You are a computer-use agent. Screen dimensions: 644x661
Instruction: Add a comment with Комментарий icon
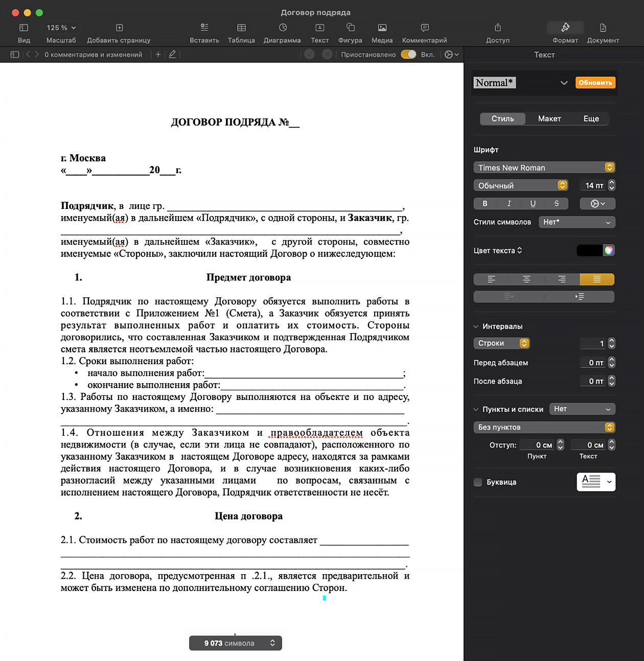[425, 28]
